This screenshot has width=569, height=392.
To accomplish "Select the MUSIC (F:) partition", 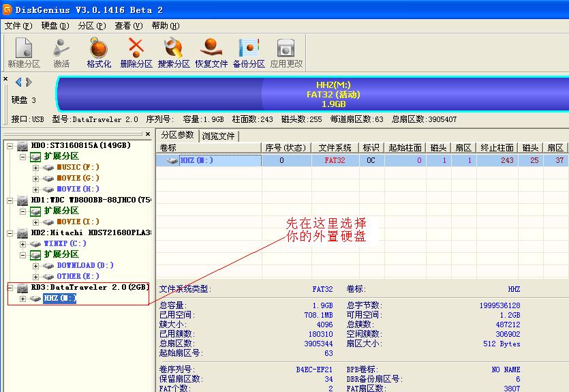I will coord(78,167).
